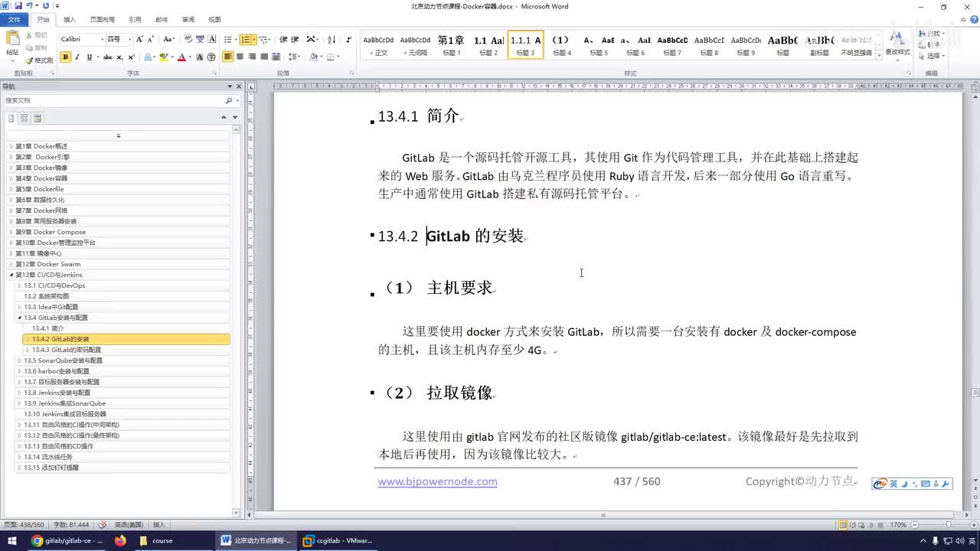Screen dimensions: 980x551
Task: Toggle Subscript formatting
Action: 120,57
